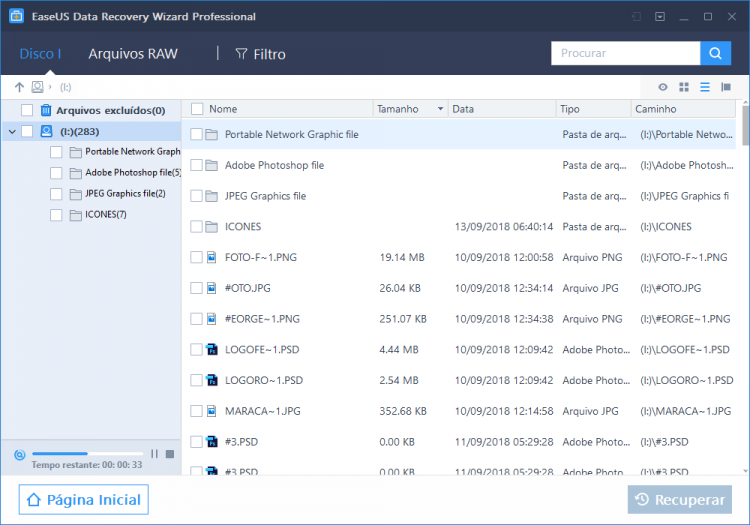This screenshot has width=750, height=525.
Task: Click the 19.14 MB size cell
Action: (402, 257)
